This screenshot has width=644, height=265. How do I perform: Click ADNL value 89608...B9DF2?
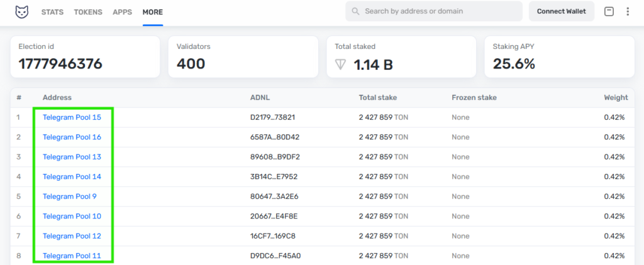click(275, 157)
